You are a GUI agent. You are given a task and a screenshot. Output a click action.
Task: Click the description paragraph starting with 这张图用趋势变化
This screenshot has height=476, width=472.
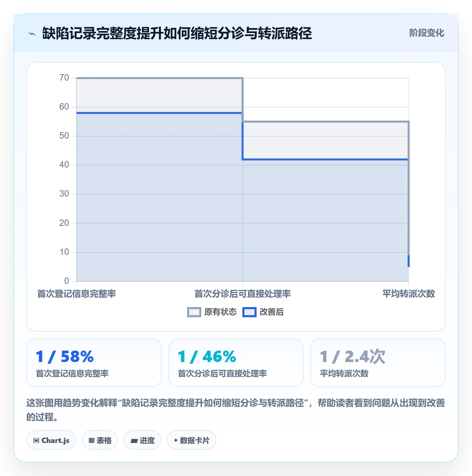coord(236,410)
